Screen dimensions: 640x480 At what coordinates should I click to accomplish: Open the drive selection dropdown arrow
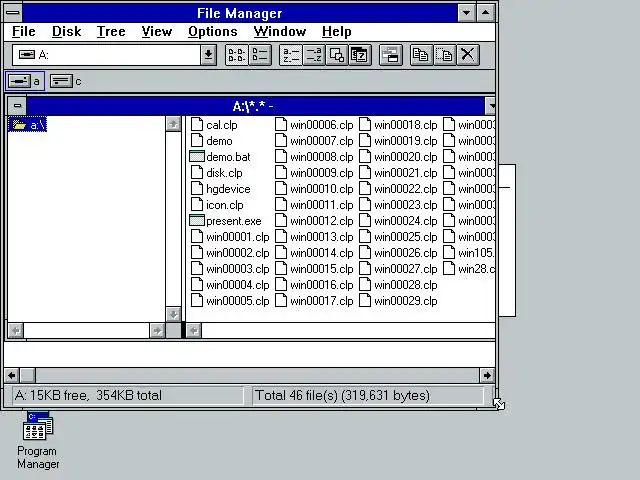(x=208, y=55)
